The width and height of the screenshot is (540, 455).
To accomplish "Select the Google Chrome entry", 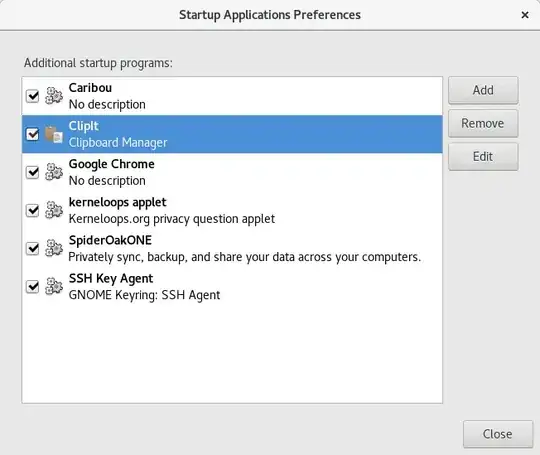I will coord(232,172).
